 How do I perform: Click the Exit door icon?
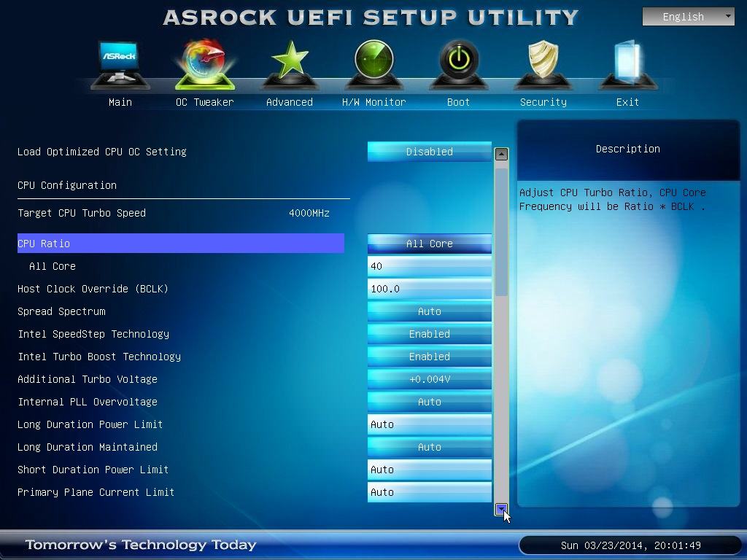(x=627, y=64)
